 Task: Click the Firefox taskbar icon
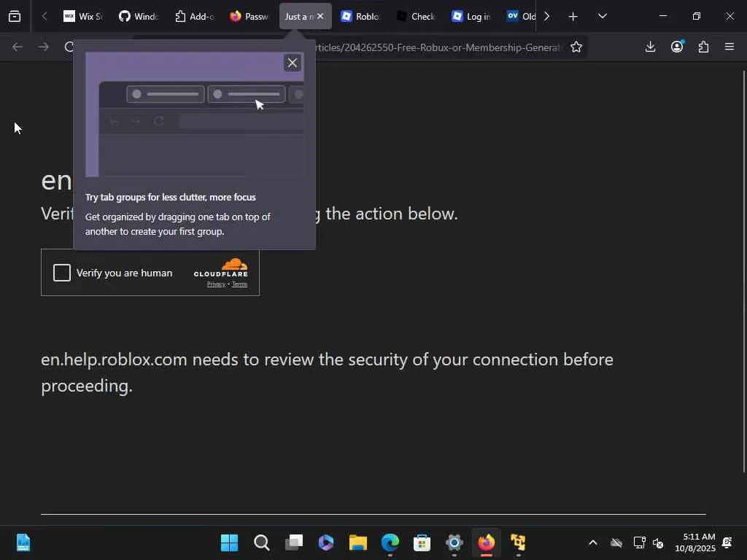(486, 542)
